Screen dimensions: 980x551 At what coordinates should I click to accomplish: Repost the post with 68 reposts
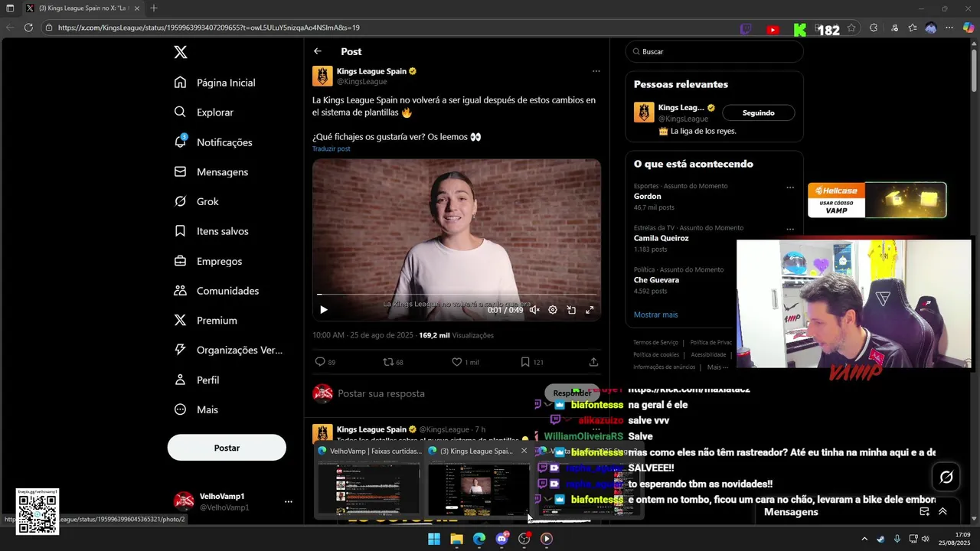pos(393,362)
